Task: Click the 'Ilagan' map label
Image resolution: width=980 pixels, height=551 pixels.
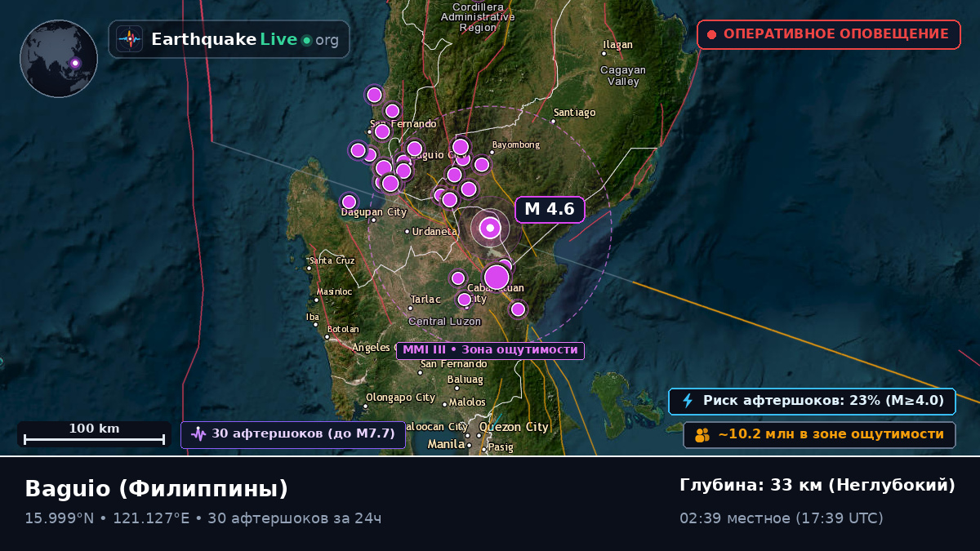Action: [618, 45]
